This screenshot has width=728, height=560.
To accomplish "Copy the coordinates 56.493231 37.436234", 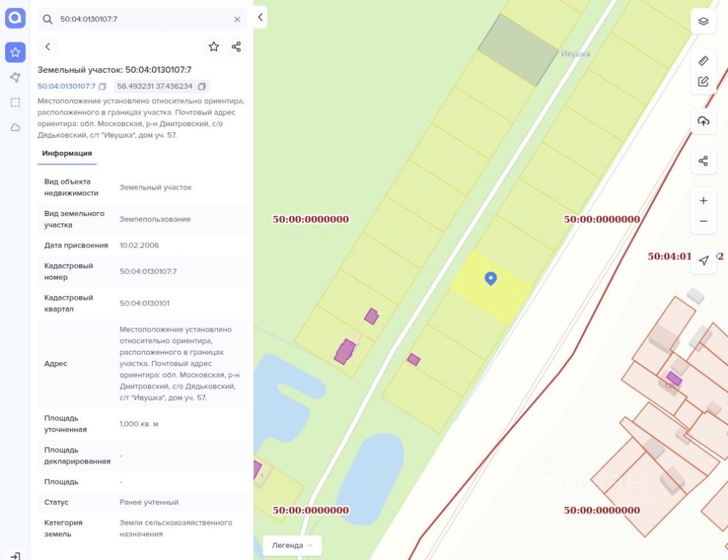I will point(202,86).
